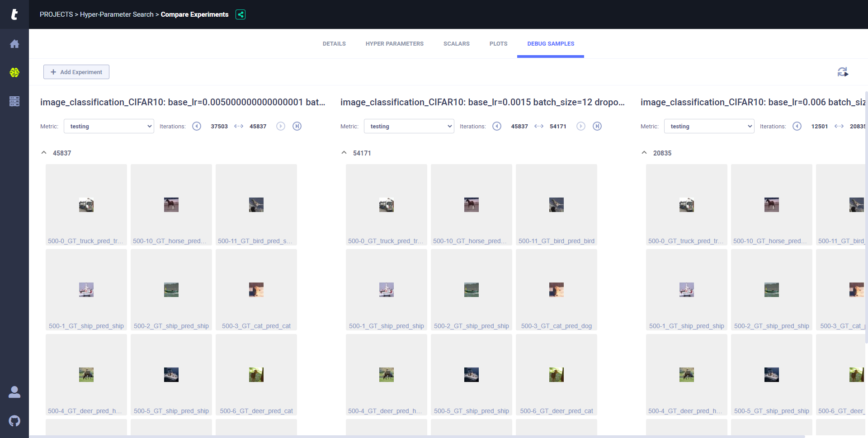868x438 pixels.
Task: Go to previous iterations in first experiment
Action: click(197, 126)
